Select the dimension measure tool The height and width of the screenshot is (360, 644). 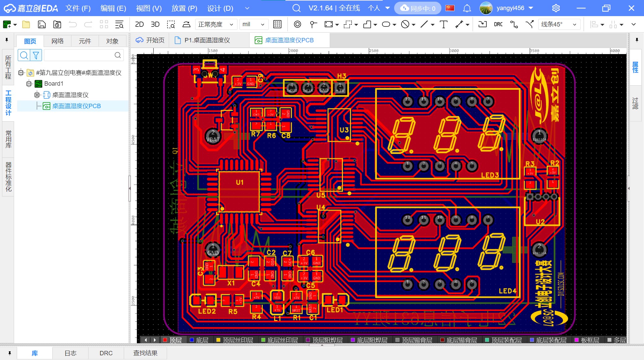(459, 24)
